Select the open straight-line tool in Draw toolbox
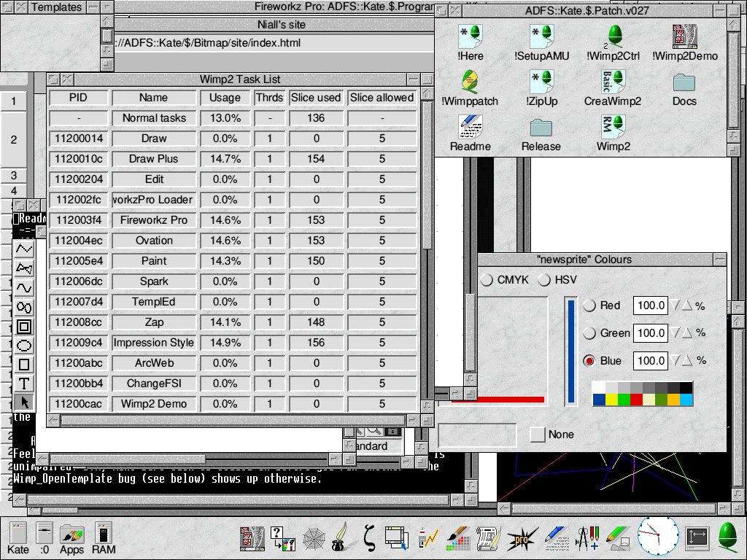The image size is (747, 560). click(24, 249)
